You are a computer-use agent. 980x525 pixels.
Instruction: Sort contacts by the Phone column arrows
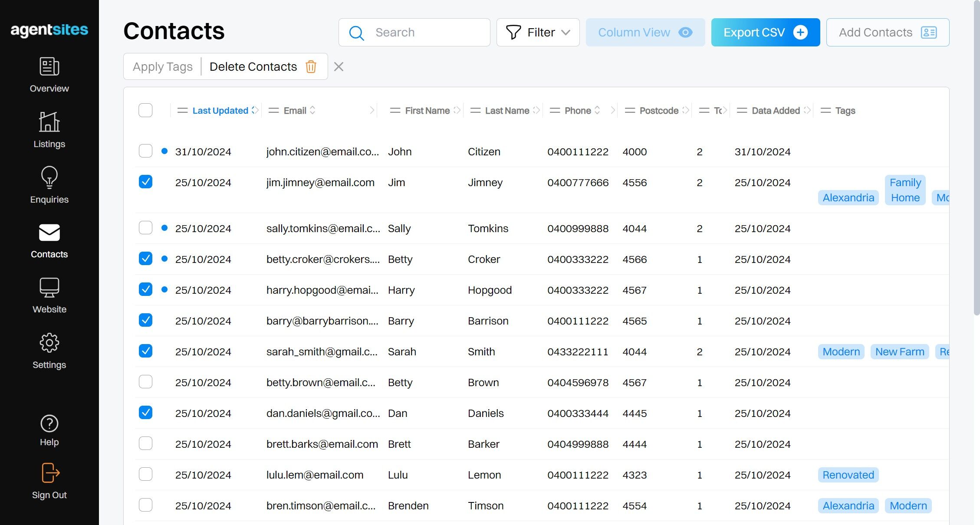597,110
